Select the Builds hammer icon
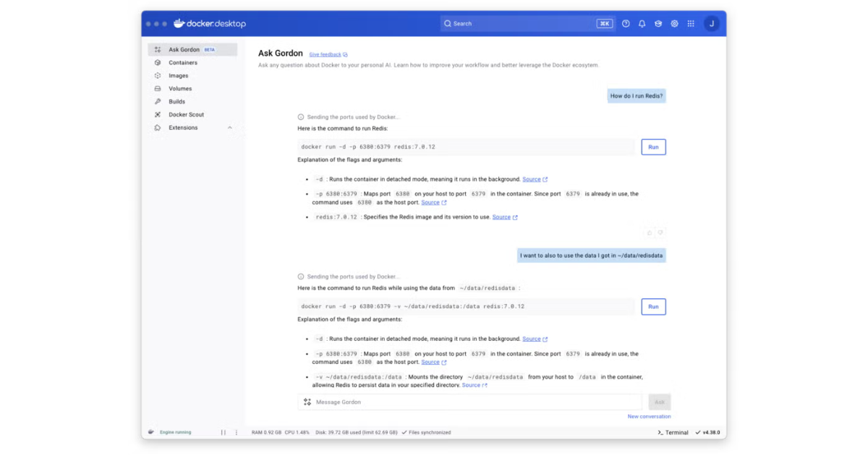The width and height of the screenshot is (868, 456). [x=158, y=101]
